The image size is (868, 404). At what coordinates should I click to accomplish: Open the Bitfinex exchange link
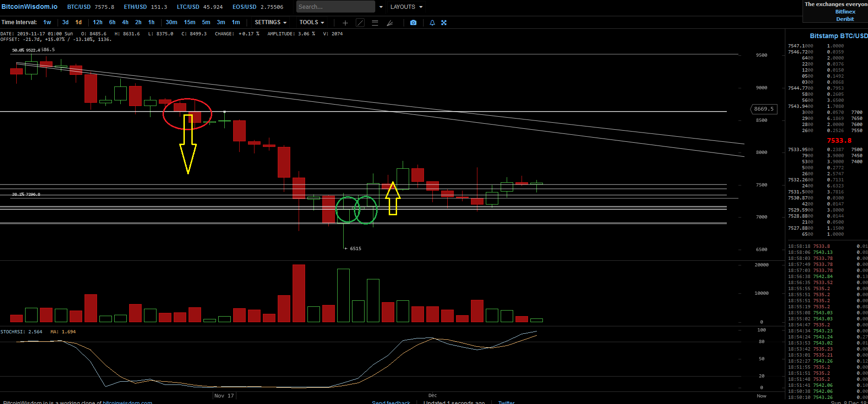(x=845, y=12)
